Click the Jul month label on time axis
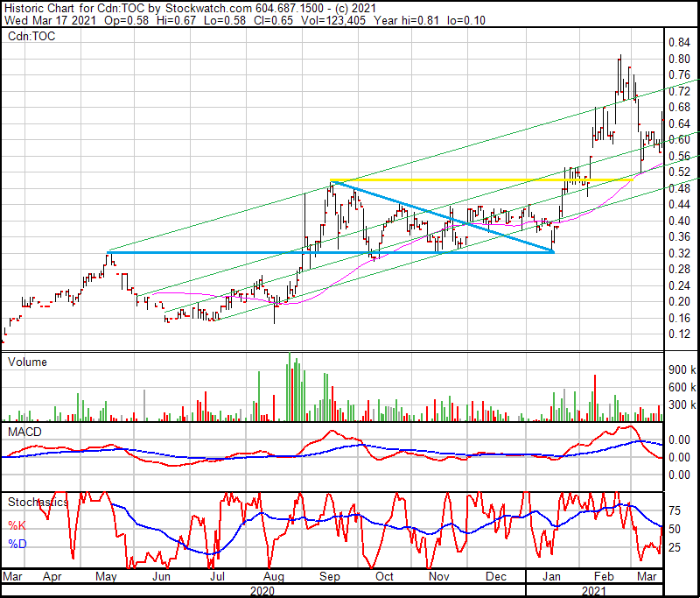This screenshot has width=700, height=598. click(x=217, y=576)
